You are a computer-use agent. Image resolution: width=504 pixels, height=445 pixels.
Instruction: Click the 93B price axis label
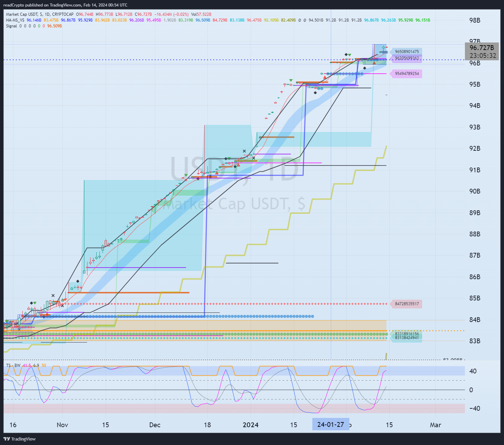pos(475,127)
